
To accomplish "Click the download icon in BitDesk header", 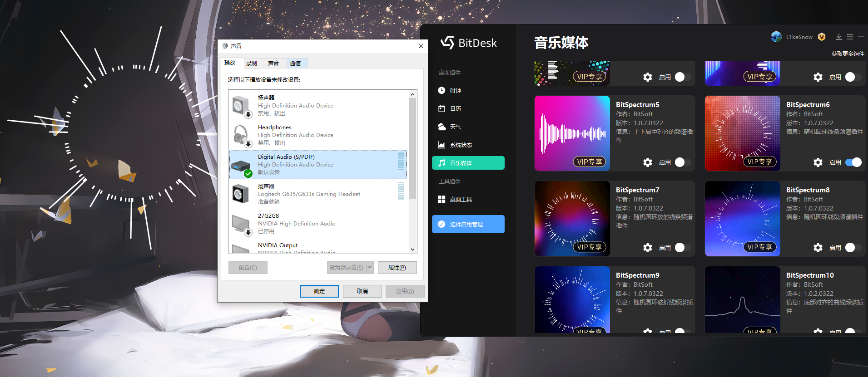I will (838, 37).
